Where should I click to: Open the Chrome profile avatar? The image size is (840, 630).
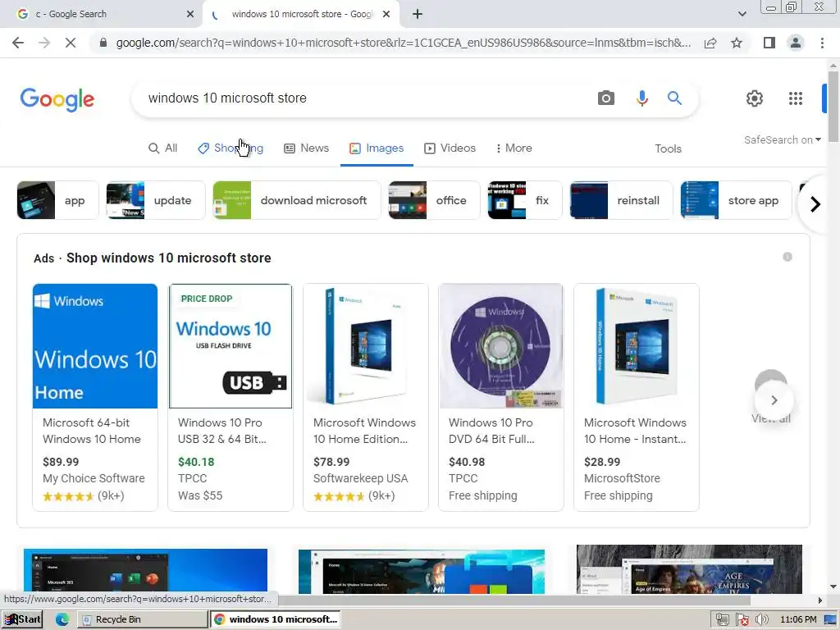tap(796, 43)
